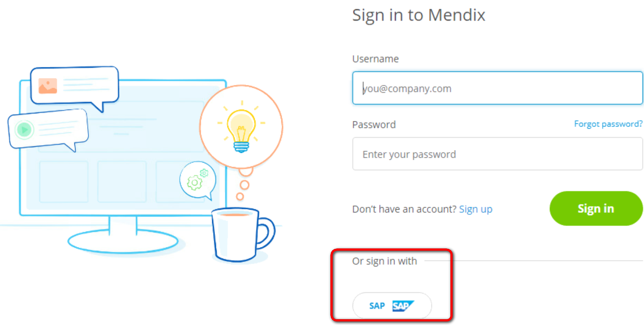
Task: Click the Password label text
Action: click(x=374, y=125)
